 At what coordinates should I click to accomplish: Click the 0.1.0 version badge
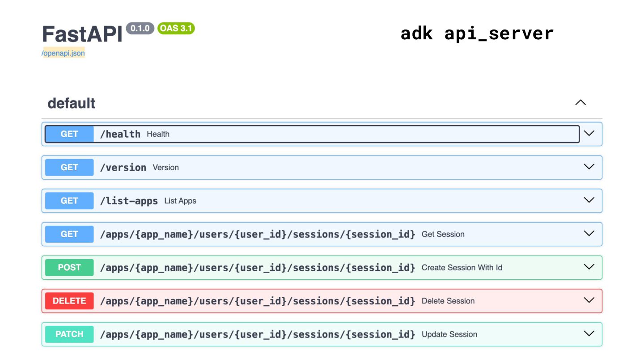(x=140, y=29)
